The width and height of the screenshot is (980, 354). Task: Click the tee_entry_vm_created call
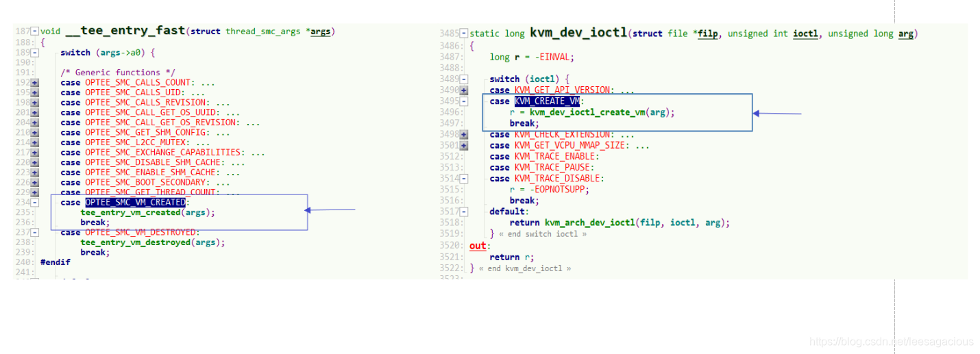tap(130, 213)
